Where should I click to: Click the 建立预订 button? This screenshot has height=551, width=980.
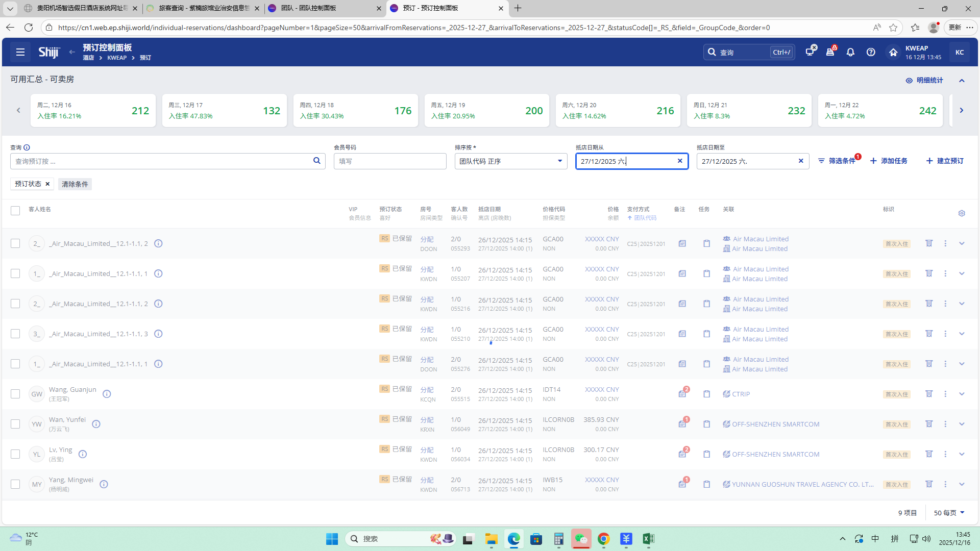coord(945,161)
